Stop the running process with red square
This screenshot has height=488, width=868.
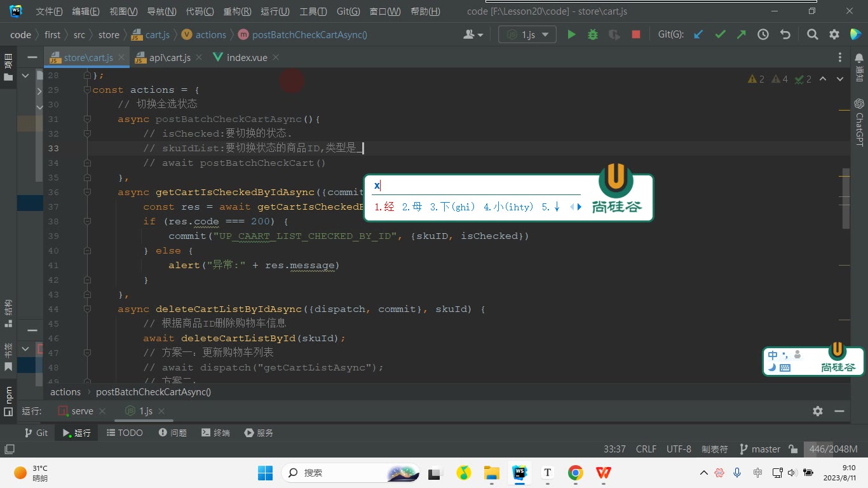(636, 34)
